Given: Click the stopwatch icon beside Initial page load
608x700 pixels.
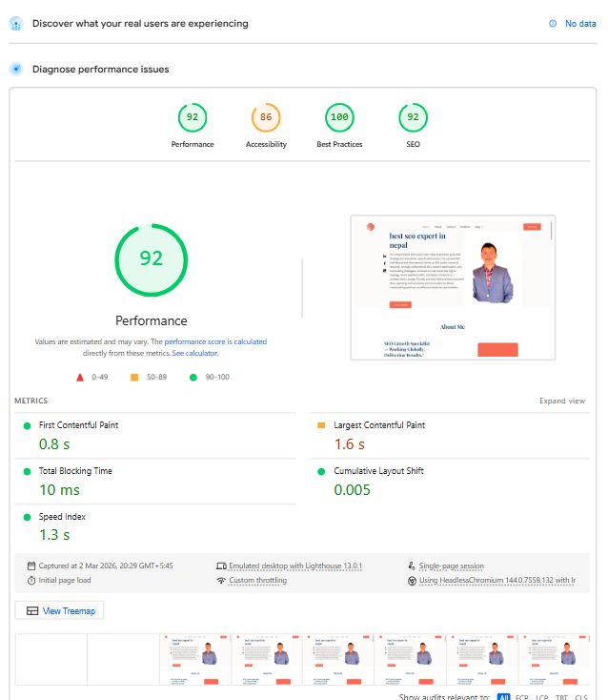Looking at the screenshot, I should pos(31,581).
